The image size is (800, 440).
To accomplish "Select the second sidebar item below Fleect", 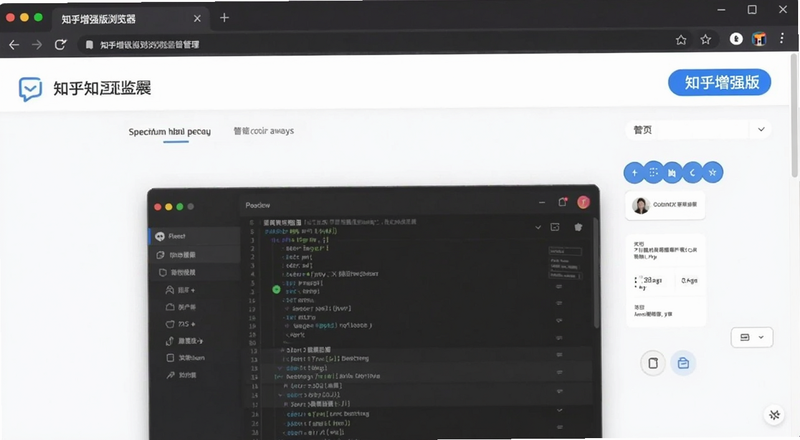I will pos(194,254).
